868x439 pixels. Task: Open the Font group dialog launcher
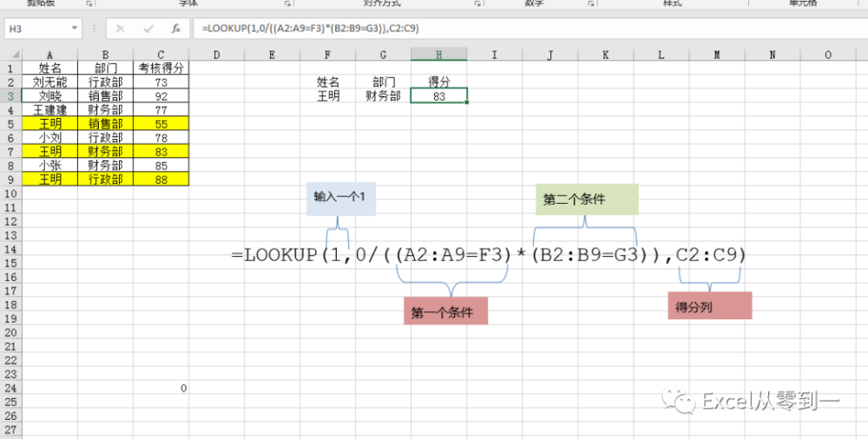click(287, 3)
